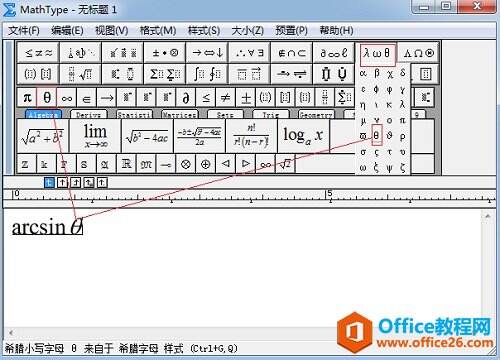Select the right-aligned tab stop button
Screen dimensions: 500x360
(76, 182)
